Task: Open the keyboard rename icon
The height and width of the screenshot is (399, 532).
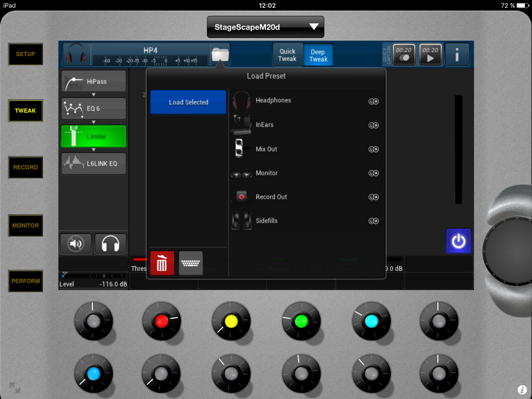Action: pyautogui.click(x=191, y=263)
